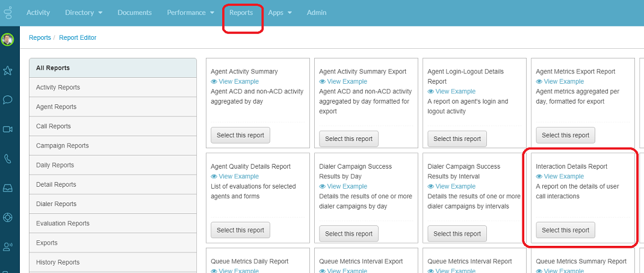Open the Reports tab
The height and width of the screenshot is (273, 644).
[x=241, y=13]
